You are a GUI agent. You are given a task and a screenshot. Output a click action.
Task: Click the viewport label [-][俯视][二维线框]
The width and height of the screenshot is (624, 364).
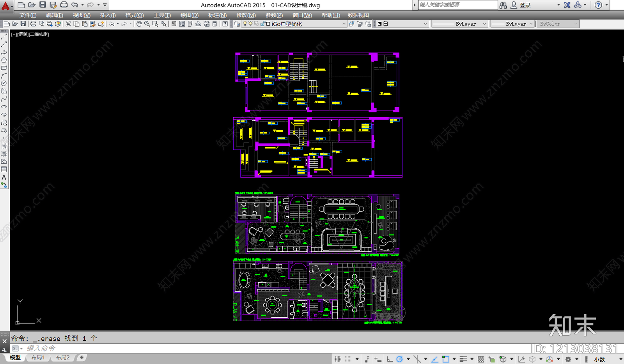tap(30, 34)
